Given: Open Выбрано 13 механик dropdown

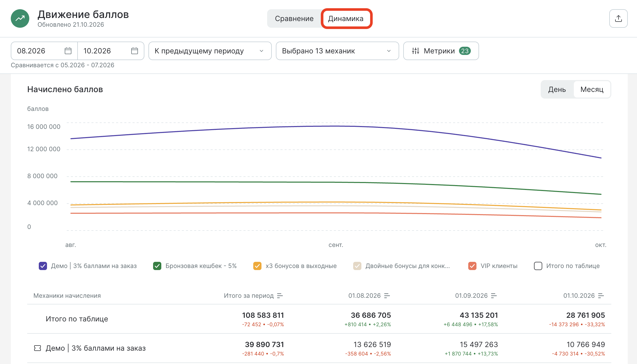Looking at the screenshot, I should 337,51.
